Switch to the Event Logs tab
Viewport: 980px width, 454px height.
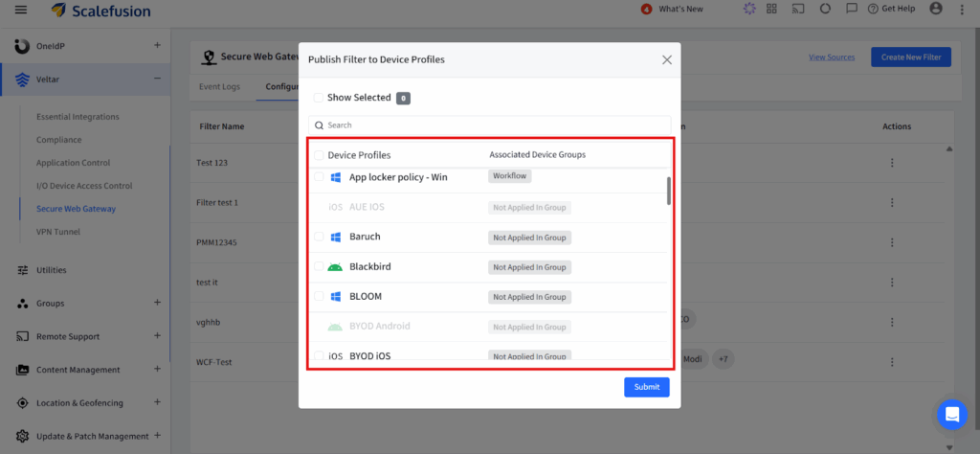[x=219, y=87]
